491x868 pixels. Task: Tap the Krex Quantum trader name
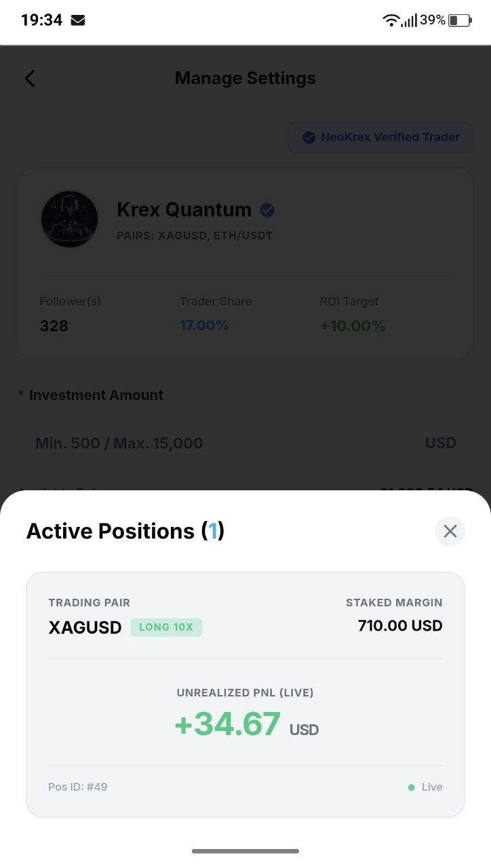184,210
